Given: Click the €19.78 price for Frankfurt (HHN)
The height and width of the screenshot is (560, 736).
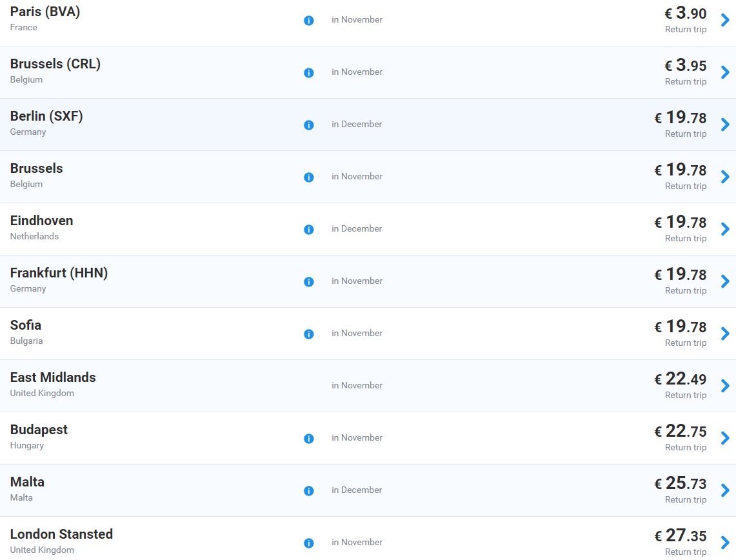Looking at the screenshot, I should pos(681,274).
